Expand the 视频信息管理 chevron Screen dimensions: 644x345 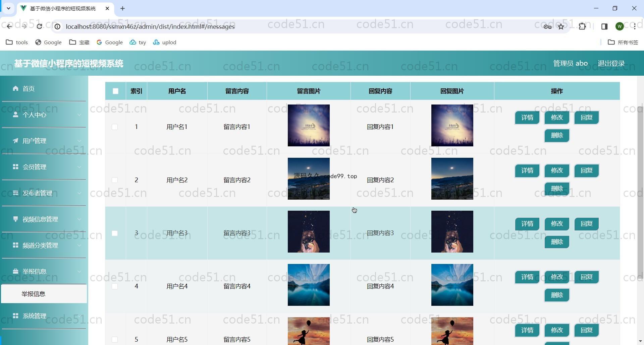(x=79, y=219)
